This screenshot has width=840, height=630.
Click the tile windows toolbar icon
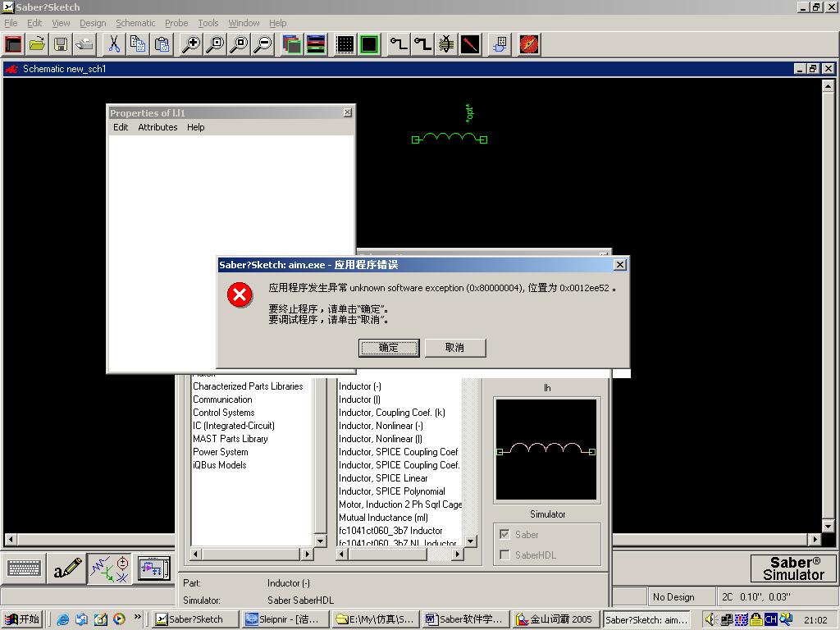coord(316,44)
